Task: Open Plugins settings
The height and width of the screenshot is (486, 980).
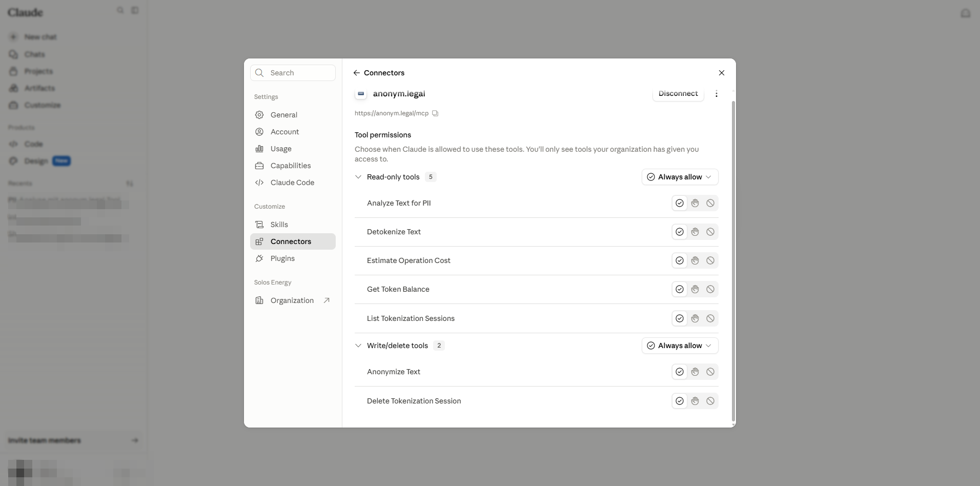Action: click(x=293, y=258)
